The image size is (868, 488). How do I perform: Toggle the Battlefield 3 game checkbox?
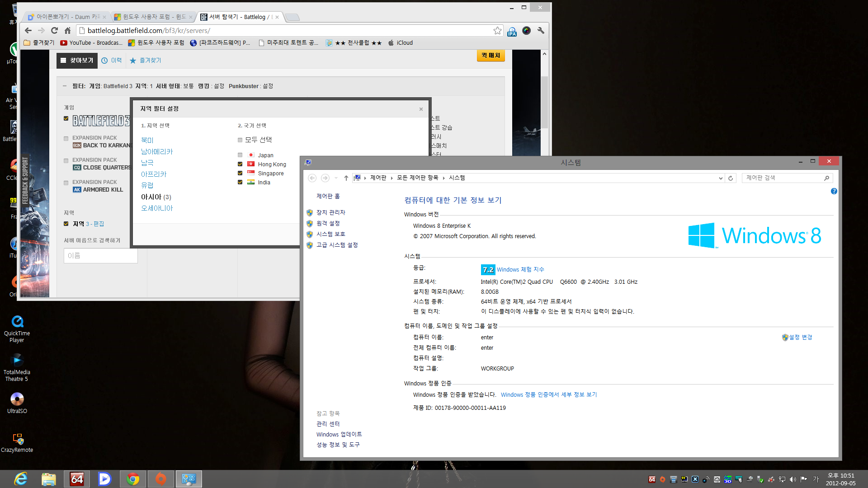(66, 119)
